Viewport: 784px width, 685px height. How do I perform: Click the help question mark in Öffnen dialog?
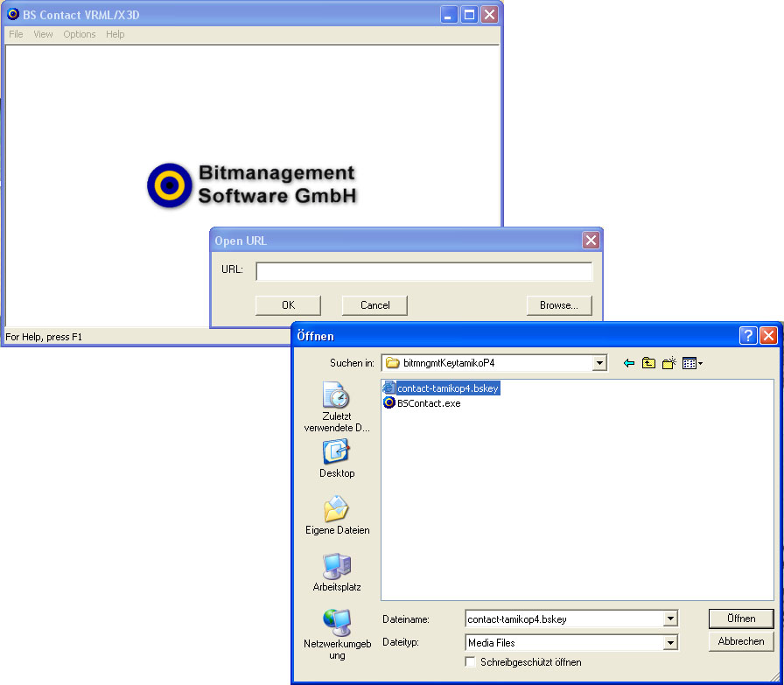click(748, 335)
